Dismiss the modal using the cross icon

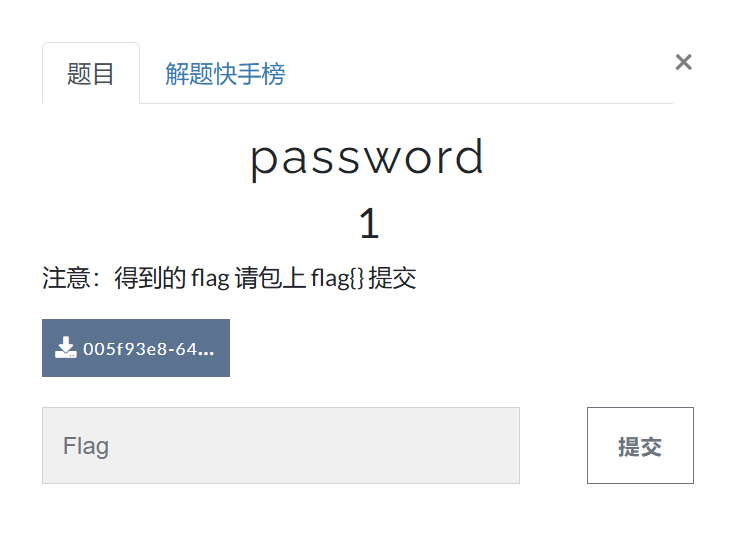click(683, 62)
